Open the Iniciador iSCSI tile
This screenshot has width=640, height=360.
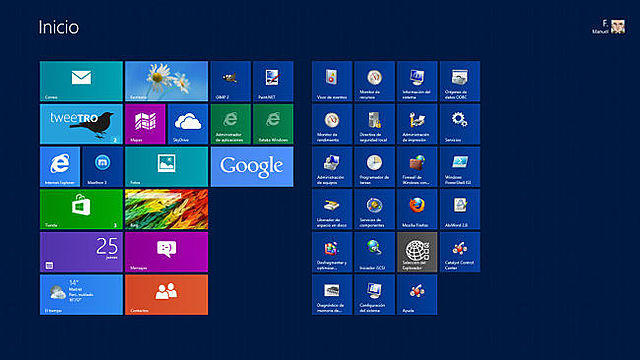(x=375, y=252)
